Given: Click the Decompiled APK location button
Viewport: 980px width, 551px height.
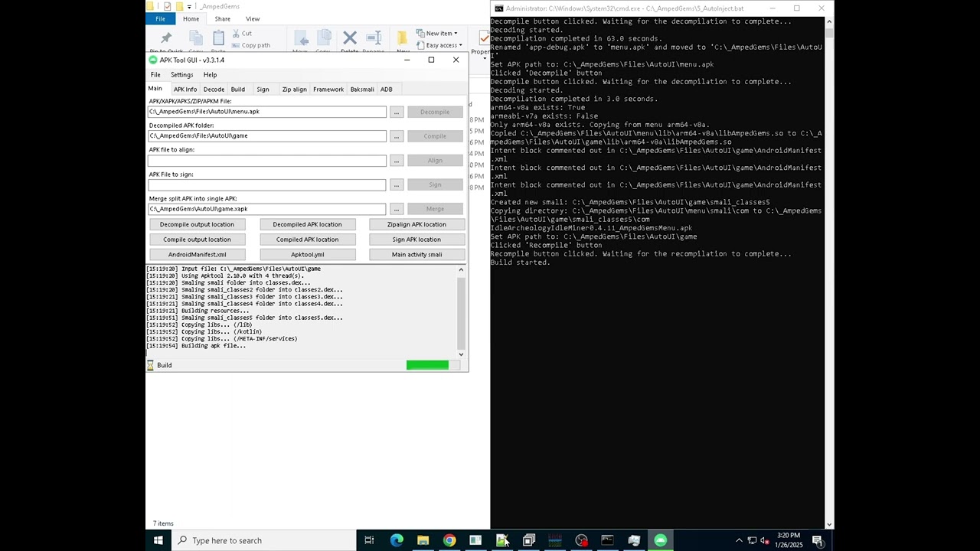Looking at the screenshot, I should tap(307, 224).
